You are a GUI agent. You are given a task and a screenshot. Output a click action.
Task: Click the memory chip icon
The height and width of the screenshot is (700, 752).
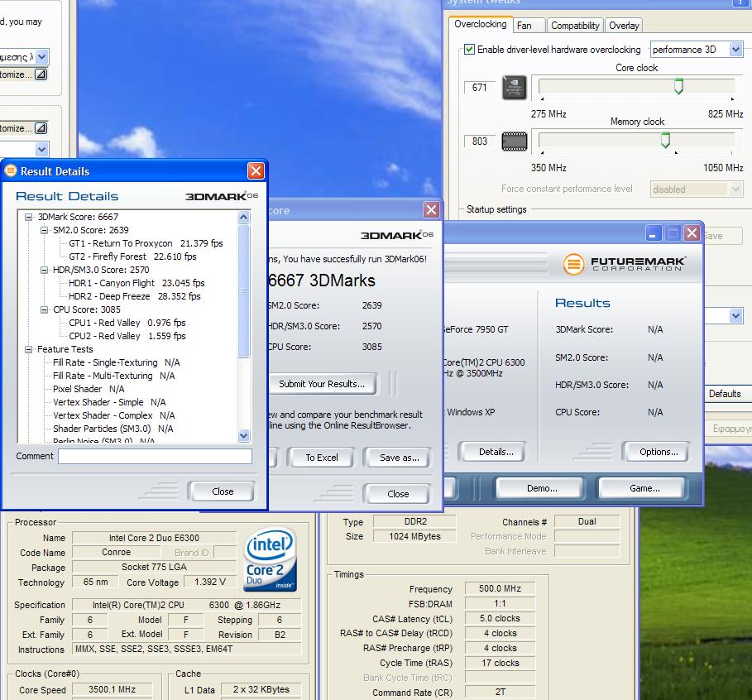click(x=514, y=141)
